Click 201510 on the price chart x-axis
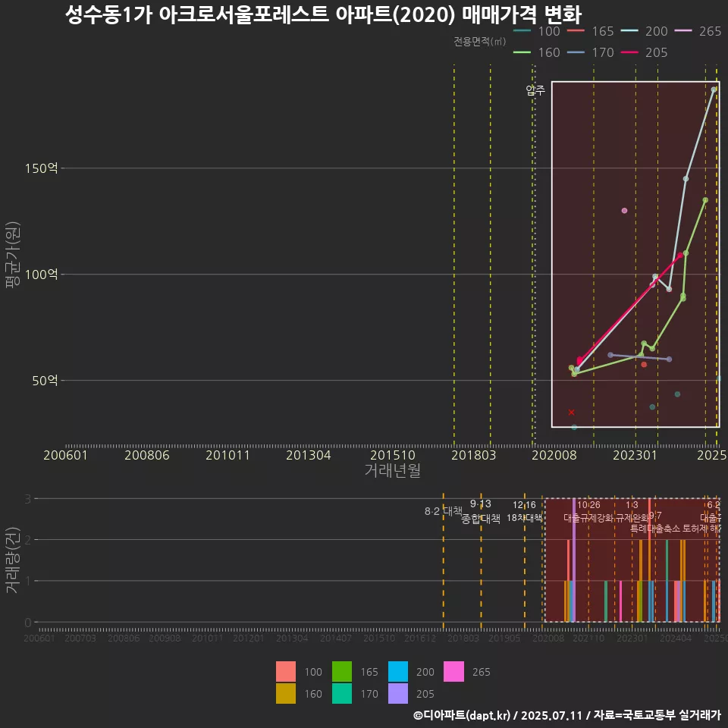 pos(393,455)
